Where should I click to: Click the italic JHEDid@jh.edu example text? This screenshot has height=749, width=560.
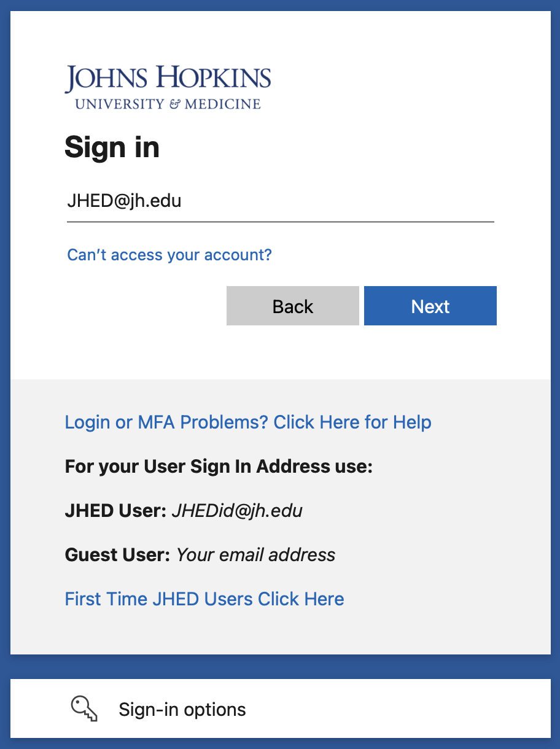click(x=237, y=511)
